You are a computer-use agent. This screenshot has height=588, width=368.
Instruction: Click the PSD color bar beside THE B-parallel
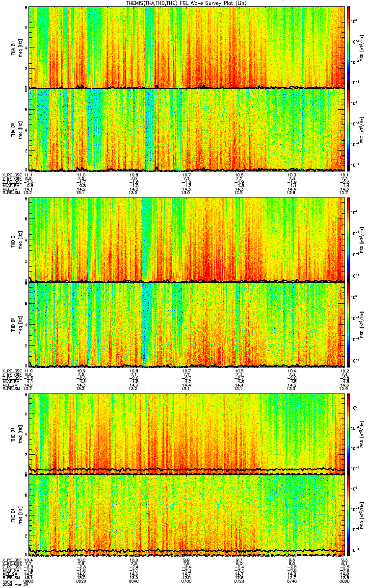click(x=348, y=515)
